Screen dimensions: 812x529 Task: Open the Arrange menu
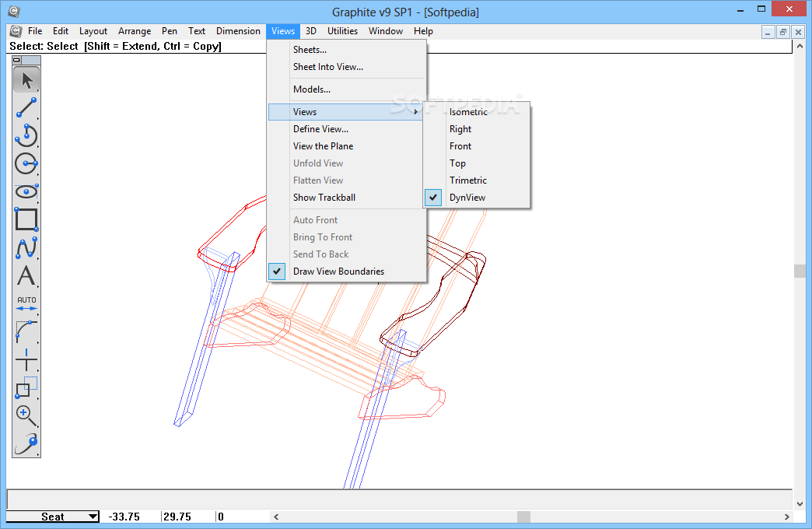(x=135, y=31)
